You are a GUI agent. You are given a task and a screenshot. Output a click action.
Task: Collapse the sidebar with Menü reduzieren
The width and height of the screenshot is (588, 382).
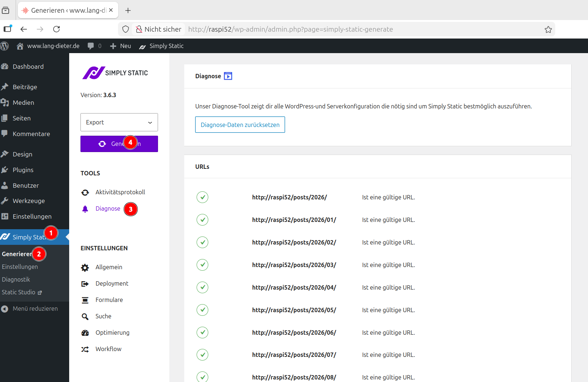pos(35,309)
